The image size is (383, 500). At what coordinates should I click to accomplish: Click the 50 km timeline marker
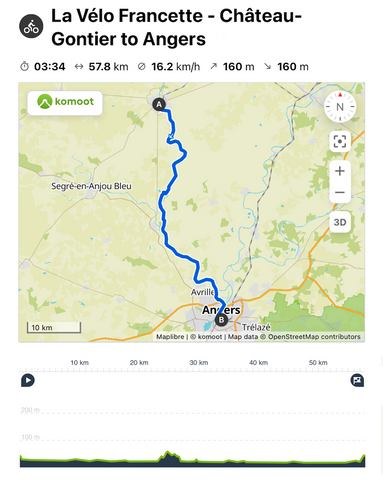point(318,362)
